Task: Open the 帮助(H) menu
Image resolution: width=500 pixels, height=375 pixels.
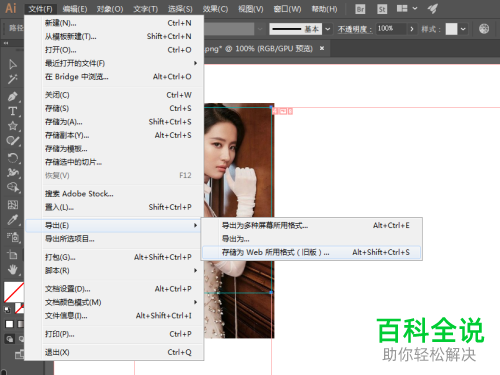Action: (x=324, y=9)
